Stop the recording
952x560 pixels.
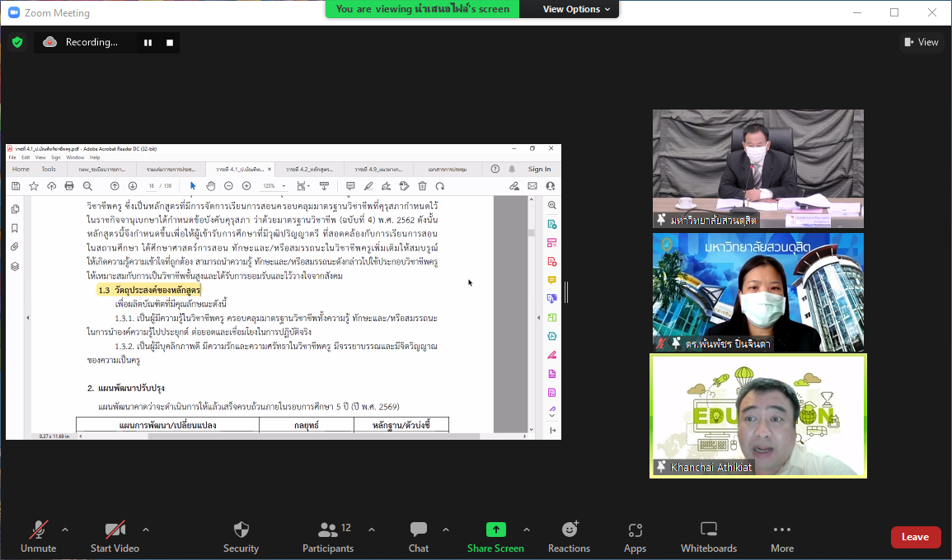coord(170,43)
